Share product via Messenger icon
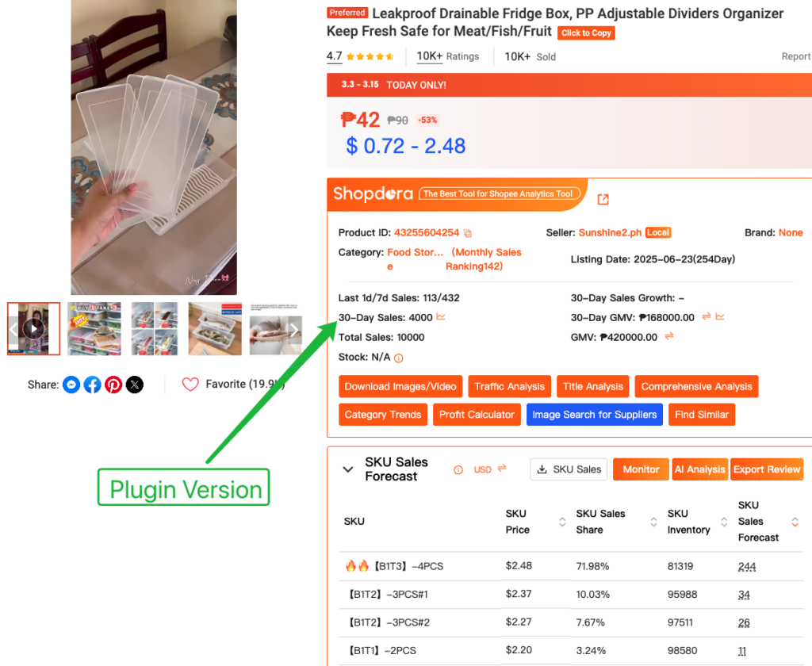Screen dimensions: 812x666 pos(71,385)
